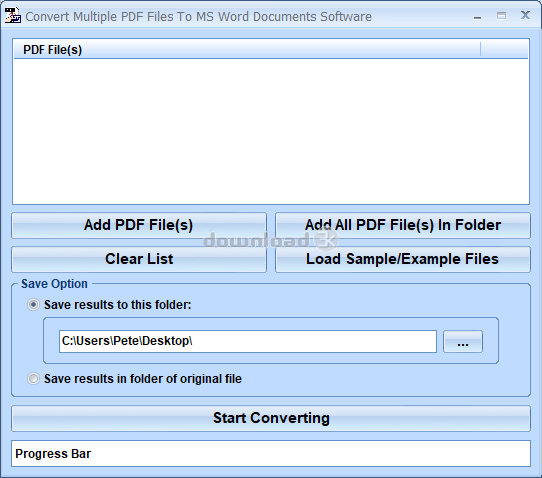The width and height of the screenshot is (542, 478).
Task: Maximize the converter window
Action: [502, 16]
